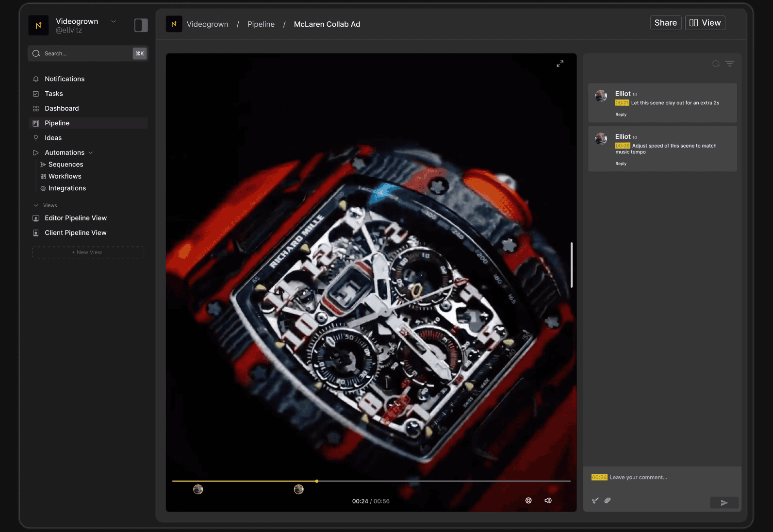Screen dimensions: 773x532
Task: Select the drawing annotation tool icon
Action: [x=595, y=500]
